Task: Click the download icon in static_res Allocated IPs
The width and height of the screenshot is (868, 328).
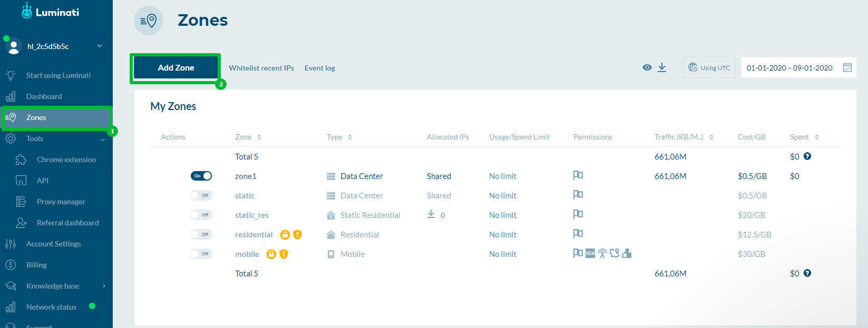Action: pyautogui.click(x=431, y=214)
